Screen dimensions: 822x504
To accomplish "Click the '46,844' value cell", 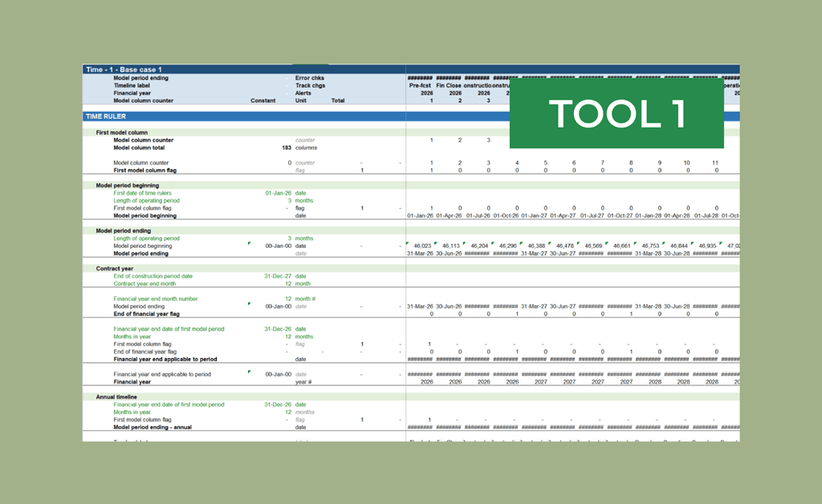I will 679,246.
